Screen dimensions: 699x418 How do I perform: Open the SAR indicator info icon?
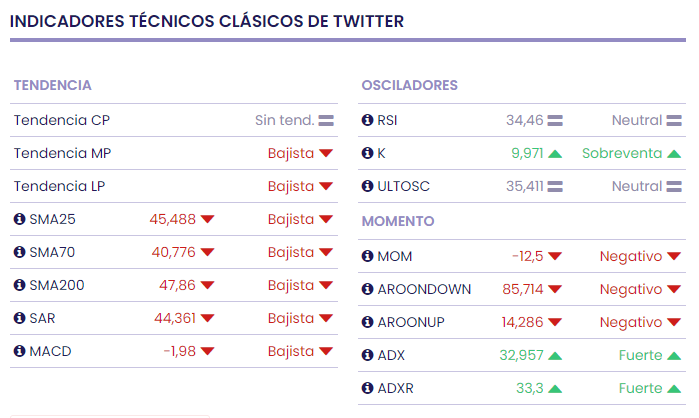[19, 318]
